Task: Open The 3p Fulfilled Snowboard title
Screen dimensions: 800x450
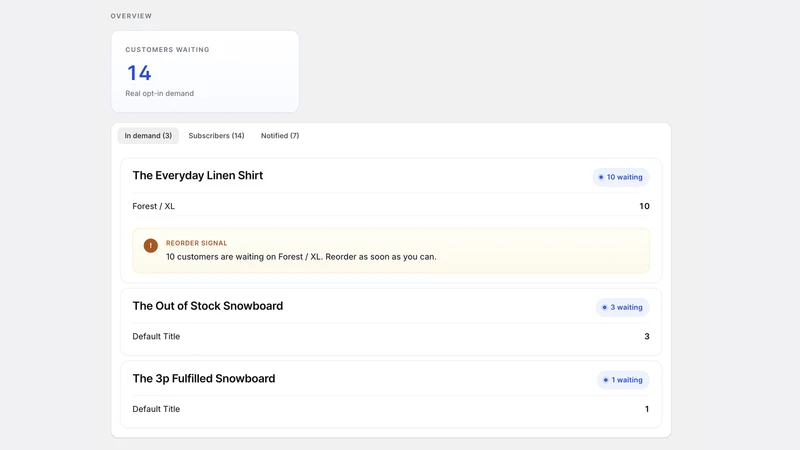Action: (204, 379)
